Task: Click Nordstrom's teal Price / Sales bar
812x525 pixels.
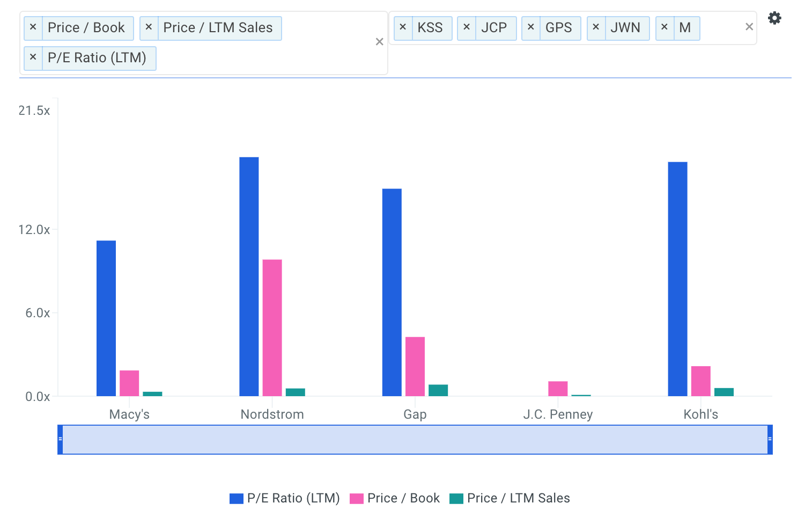Action: coord(296,392)
